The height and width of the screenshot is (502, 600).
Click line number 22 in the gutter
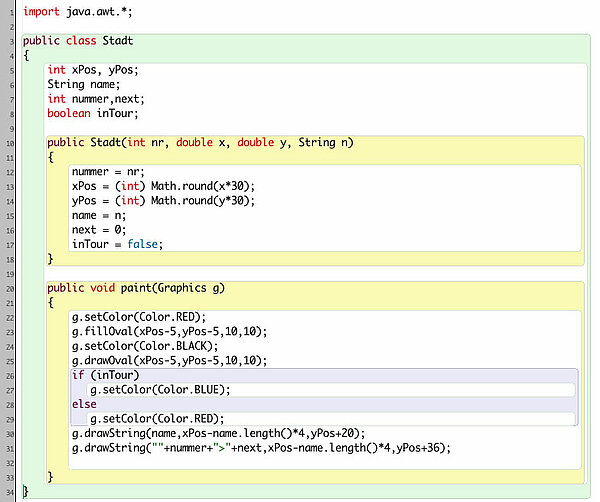[x=8, y=317]
